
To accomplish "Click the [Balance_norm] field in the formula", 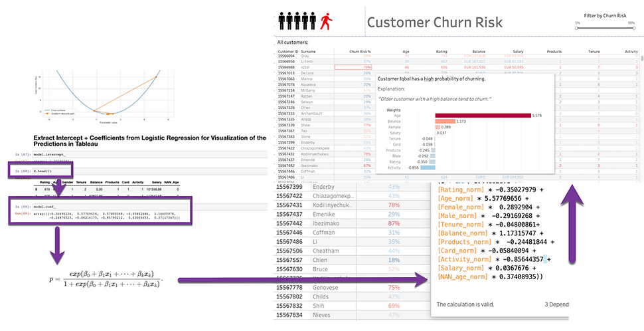I will tap(464, 233).
